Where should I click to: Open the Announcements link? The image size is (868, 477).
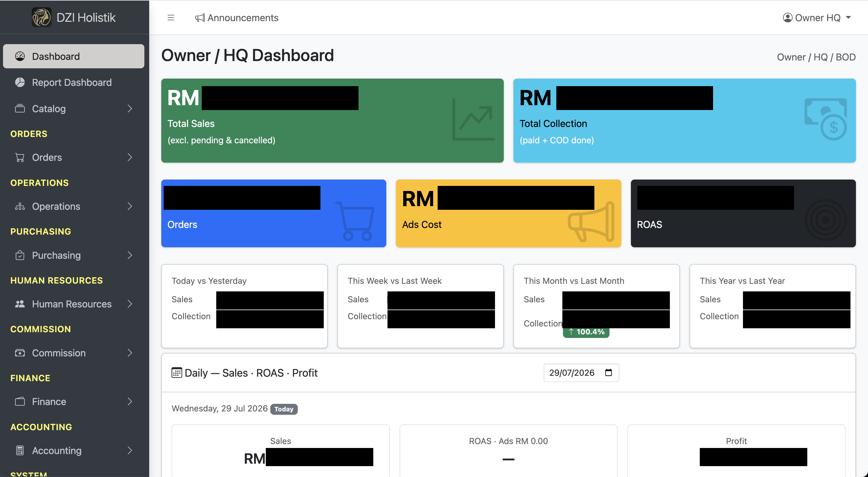click(236, 18)
